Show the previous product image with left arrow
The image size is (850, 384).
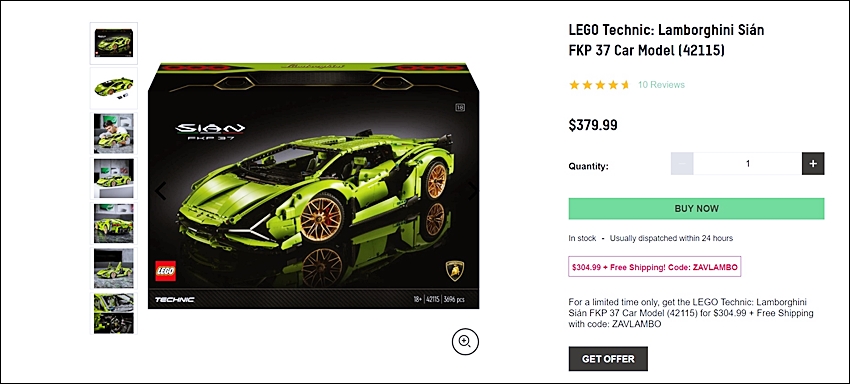pos(160,191)
